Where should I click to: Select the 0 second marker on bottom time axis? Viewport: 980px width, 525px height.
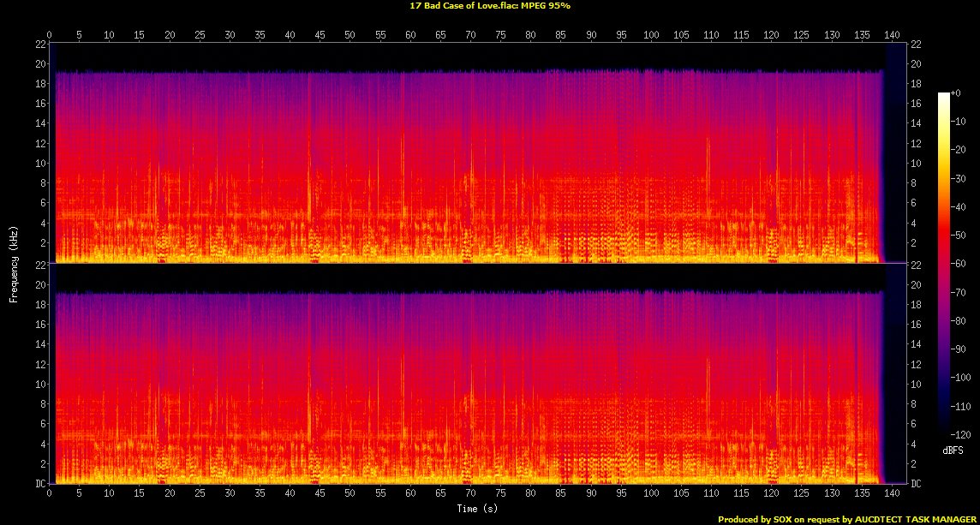(50, 496)
